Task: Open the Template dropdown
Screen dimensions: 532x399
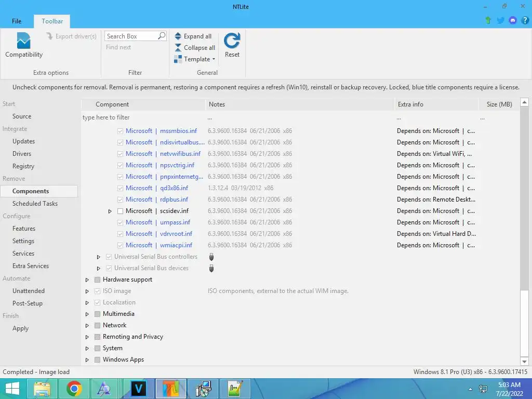Action: 195,59
